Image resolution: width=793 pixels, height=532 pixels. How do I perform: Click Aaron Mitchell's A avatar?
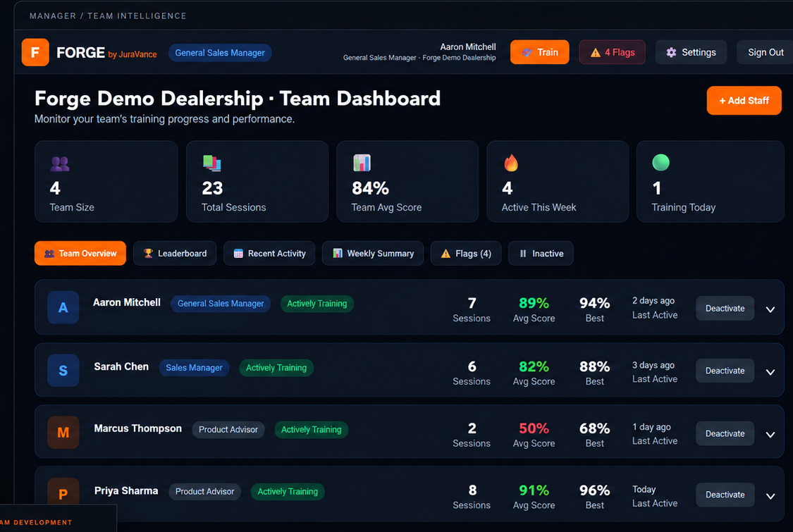(63, 307)
